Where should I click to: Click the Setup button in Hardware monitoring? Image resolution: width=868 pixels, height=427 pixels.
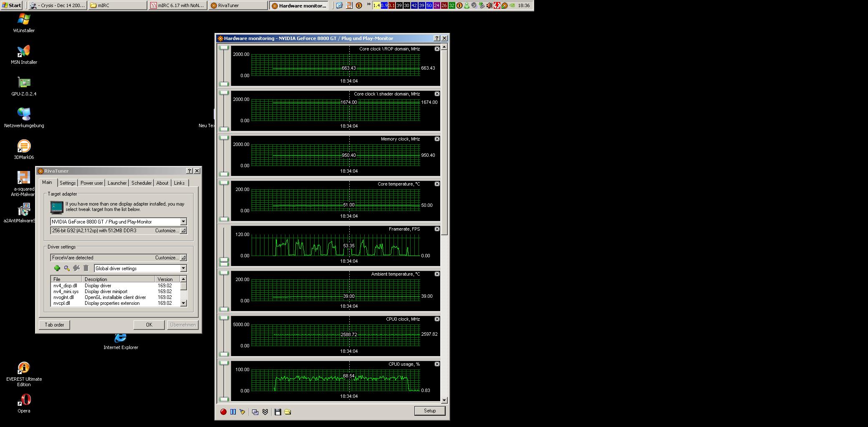point(430,411)
